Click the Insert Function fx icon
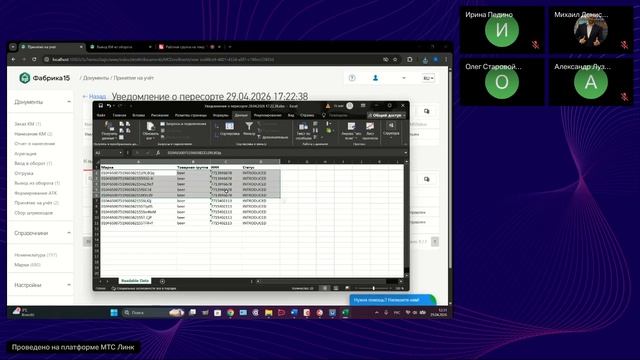 (x=158, y=153)
